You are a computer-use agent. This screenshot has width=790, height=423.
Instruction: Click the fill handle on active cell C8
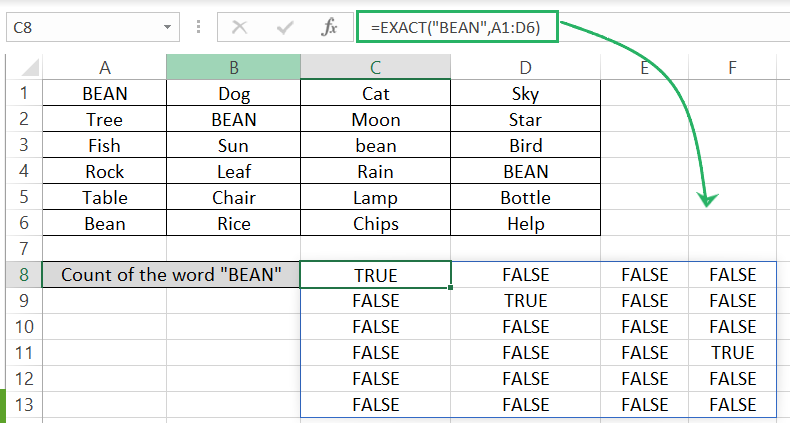(x=451, y=288)
